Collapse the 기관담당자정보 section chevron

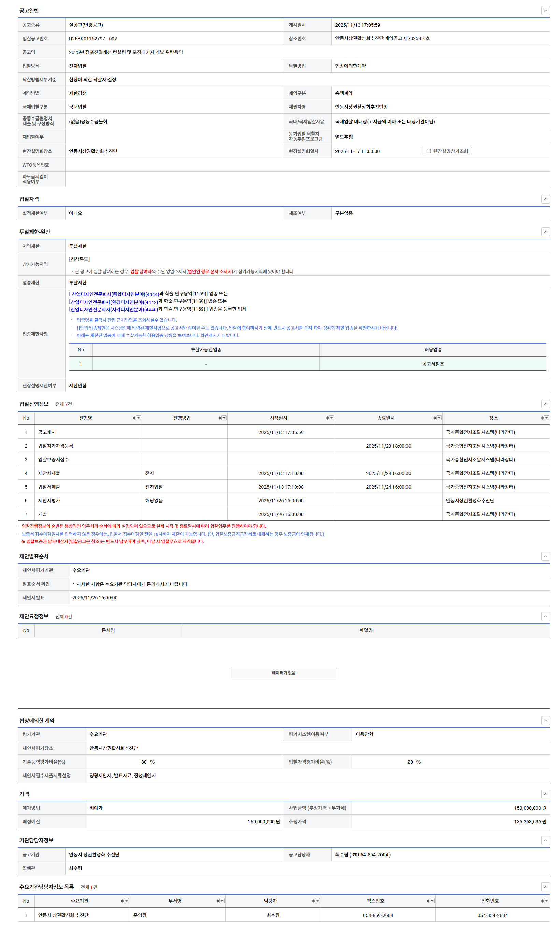point(545,840)
